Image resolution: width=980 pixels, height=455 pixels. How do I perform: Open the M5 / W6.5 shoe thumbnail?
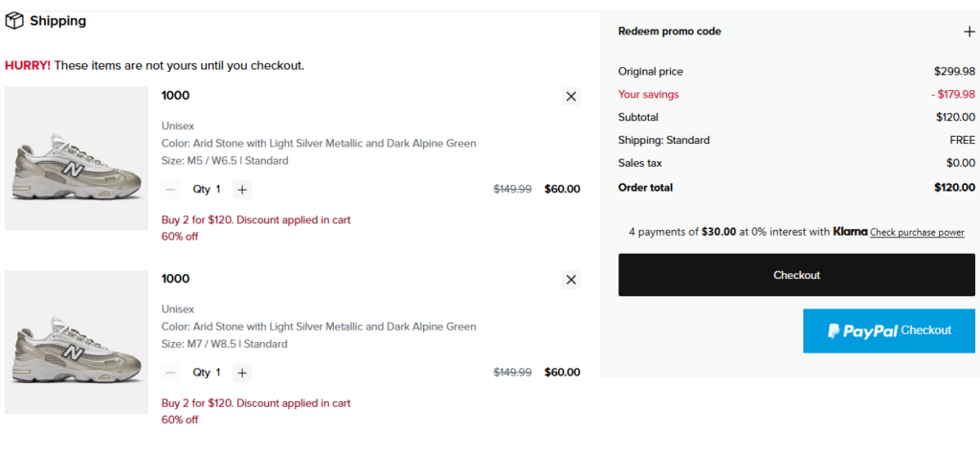77,159
